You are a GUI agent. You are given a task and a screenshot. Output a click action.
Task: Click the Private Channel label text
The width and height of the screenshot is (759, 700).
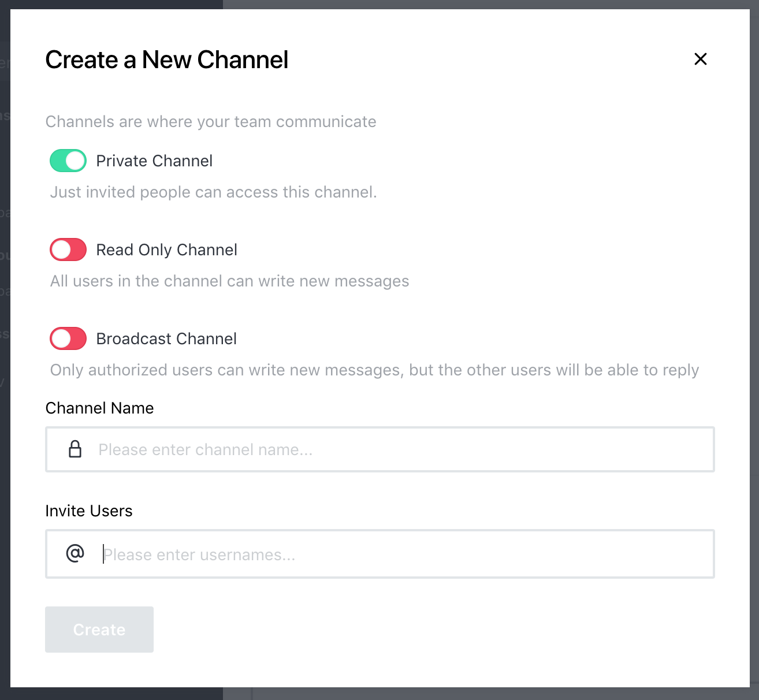point(154,161)
